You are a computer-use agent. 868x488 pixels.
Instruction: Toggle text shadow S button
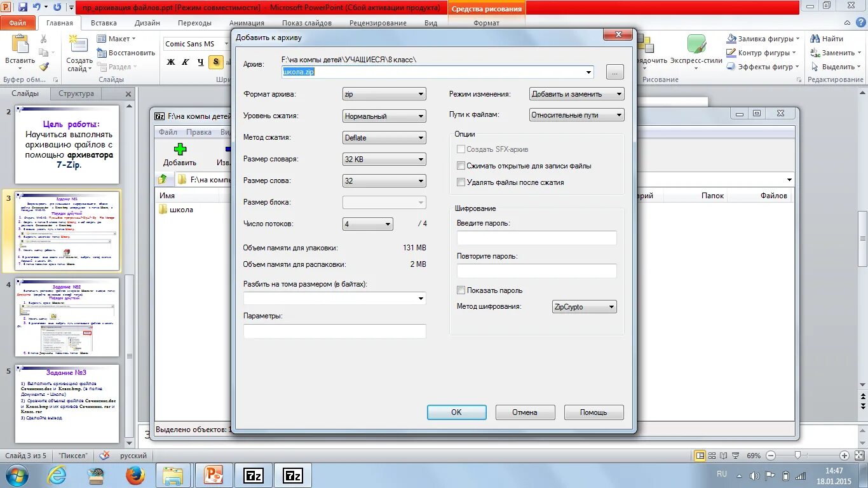coord(216,62)
